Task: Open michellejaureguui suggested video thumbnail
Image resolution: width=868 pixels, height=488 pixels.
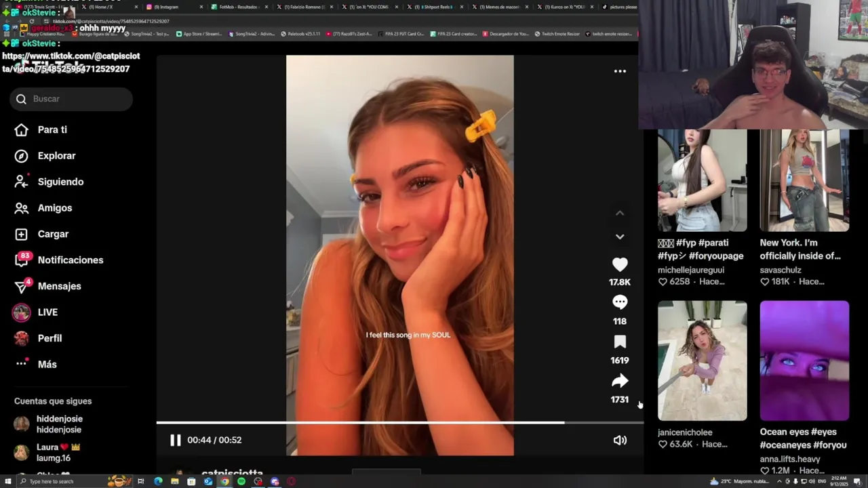Action: [x=702, y=181]
